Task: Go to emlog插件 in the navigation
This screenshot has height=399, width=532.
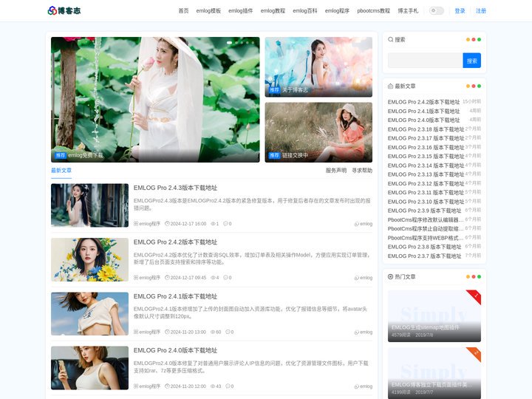Action: (x=241, y=10)
